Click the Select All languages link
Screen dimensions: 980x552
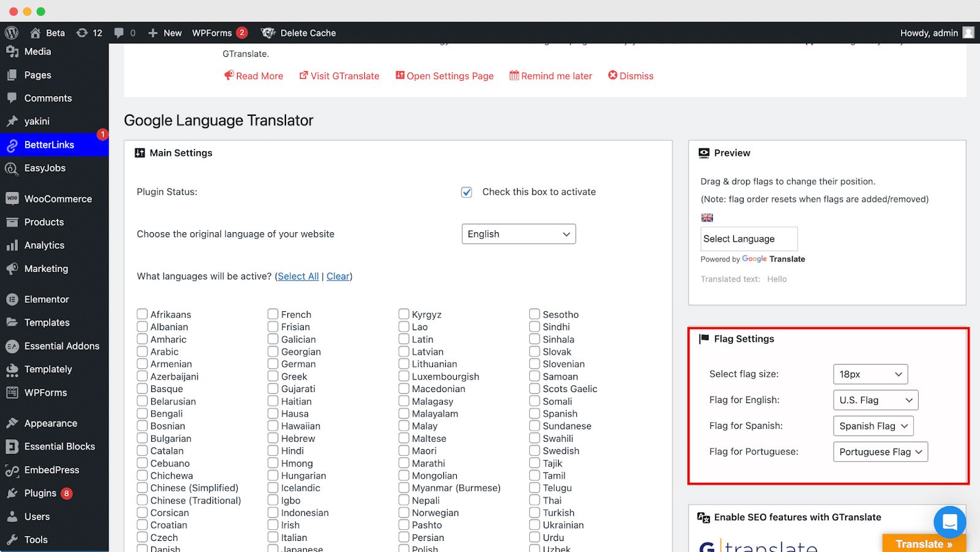click(298, 276)
